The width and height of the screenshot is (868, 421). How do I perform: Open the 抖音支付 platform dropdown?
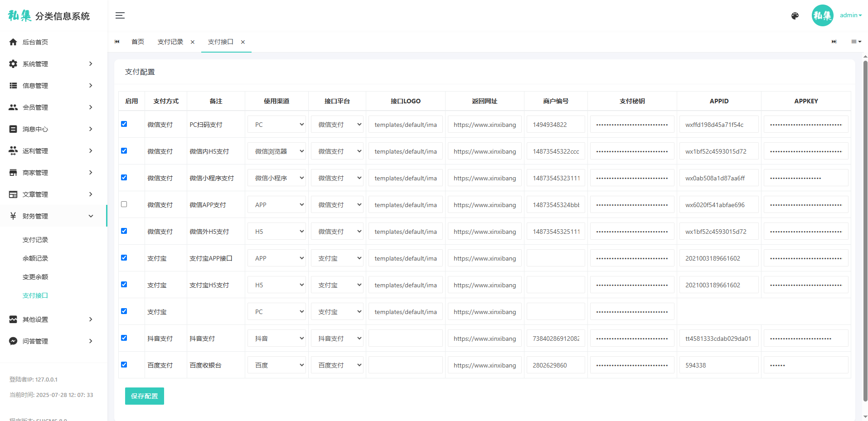pos(337,339)
